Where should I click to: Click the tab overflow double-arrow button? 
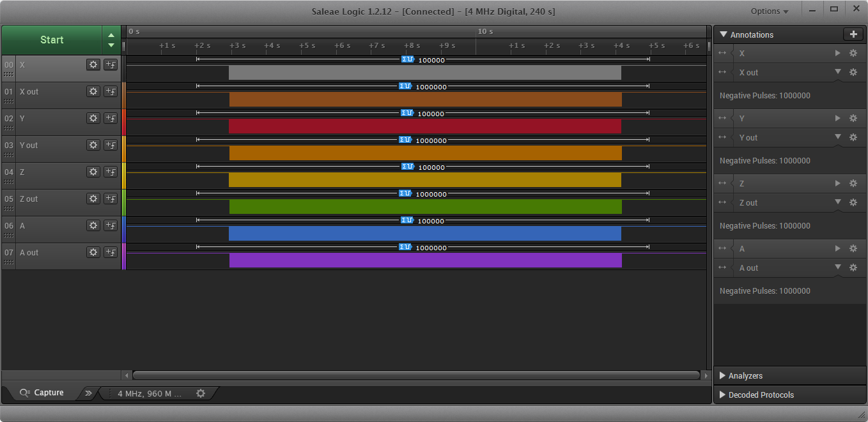pyautogui.click(x=88, y=393)
